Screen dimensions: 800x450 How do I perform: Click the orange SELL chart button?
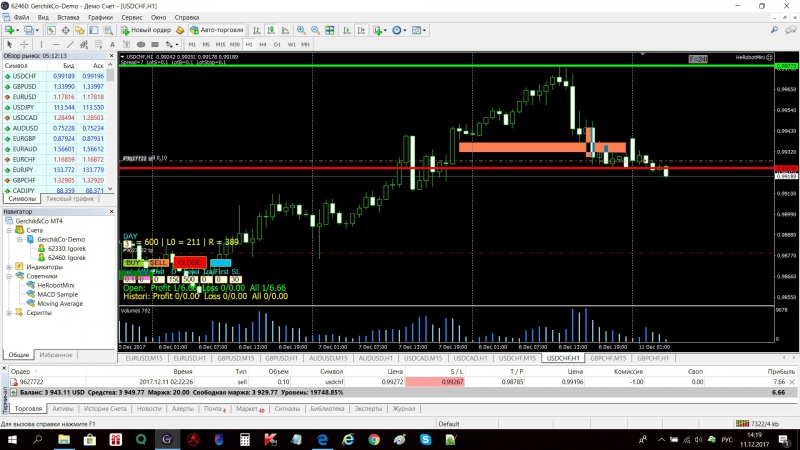click(158, 263)
